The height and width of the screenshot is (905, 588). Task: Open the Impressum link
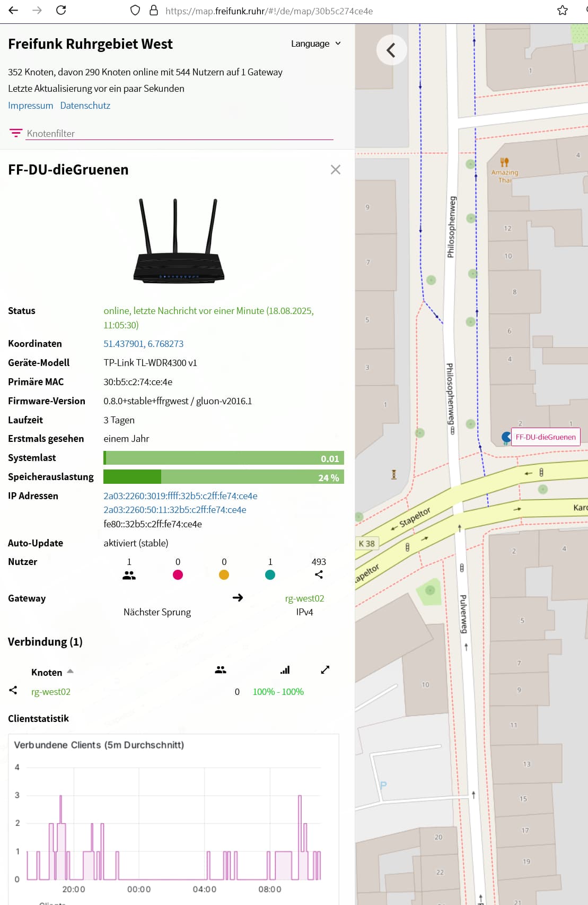point(30,106)
